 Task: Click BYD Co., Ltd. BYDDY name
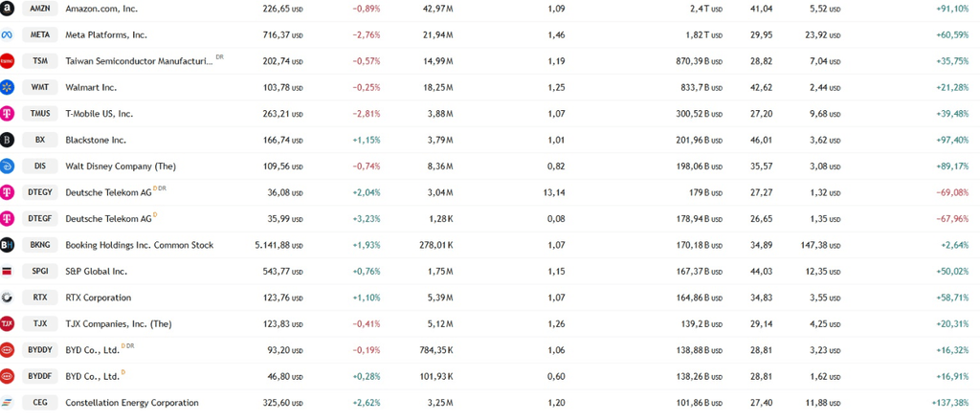92,350
